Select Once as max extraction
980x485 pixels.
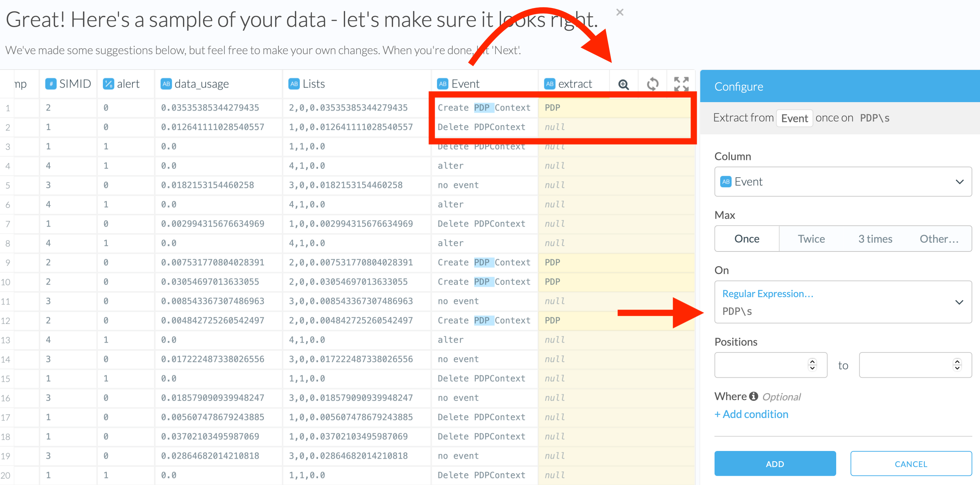coord(747,239)
